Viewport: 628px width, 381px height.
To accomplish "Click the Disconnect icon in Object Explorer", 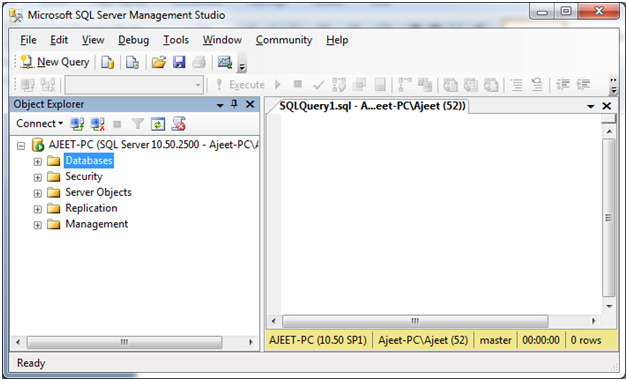I will pyautogui.click(x=97, y=124).
